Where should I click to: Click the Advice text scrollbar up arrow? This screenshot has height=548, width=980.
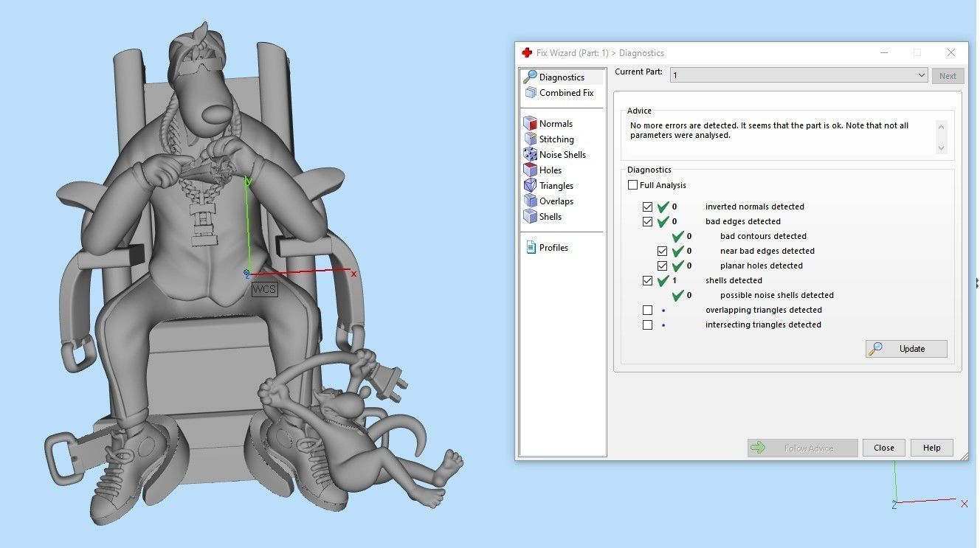tap(941, 126)
